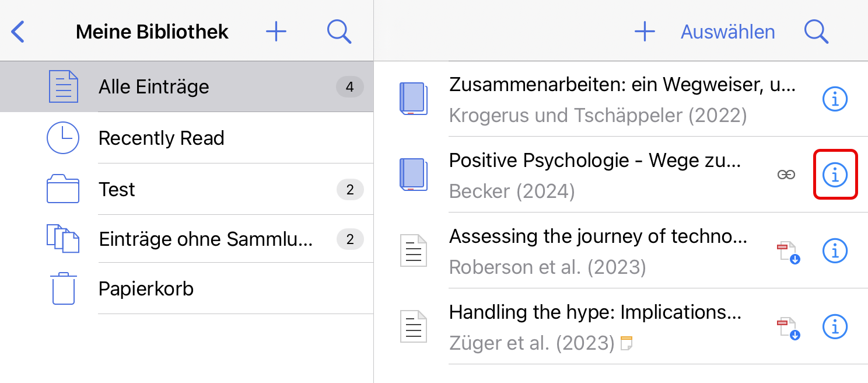Screen dimensions: 868x383
Task: Open the Papierkorb trash
Action: pyautogui.click(x=187, y=288)
